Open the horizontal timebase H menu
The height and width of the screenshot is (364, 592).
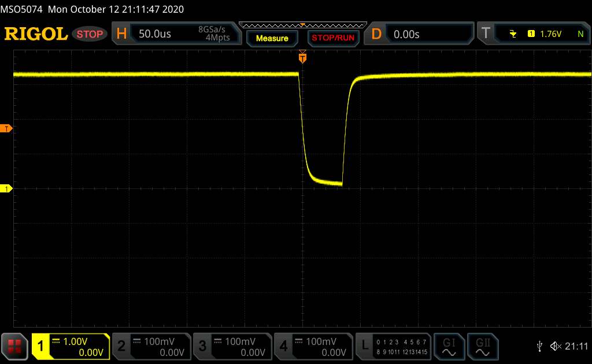tap(121, 34)
